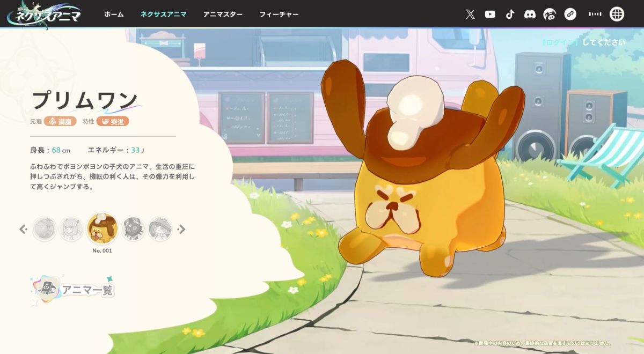Open the フィーチャー menu item
644x354 pixels.
pos(279,14)
